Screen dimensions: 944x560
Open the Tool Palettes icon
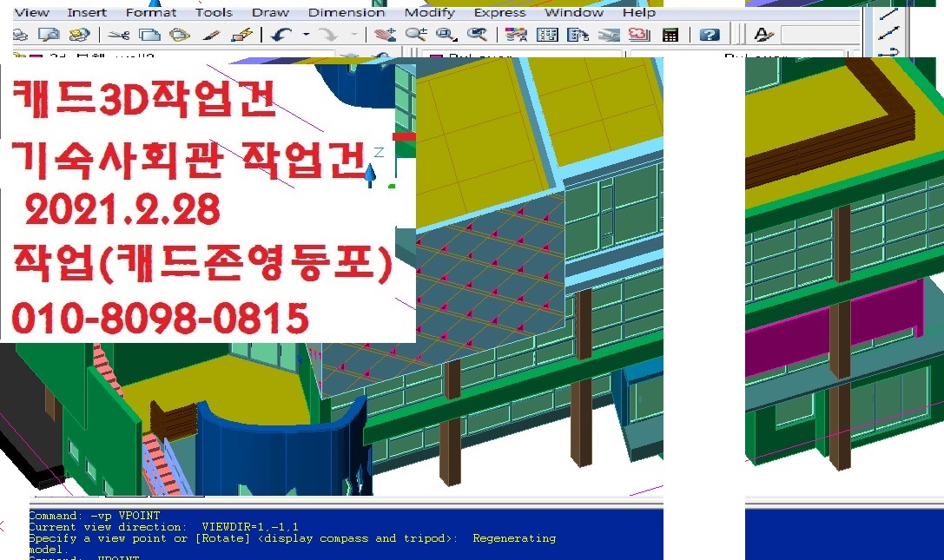tap(578, 35)
